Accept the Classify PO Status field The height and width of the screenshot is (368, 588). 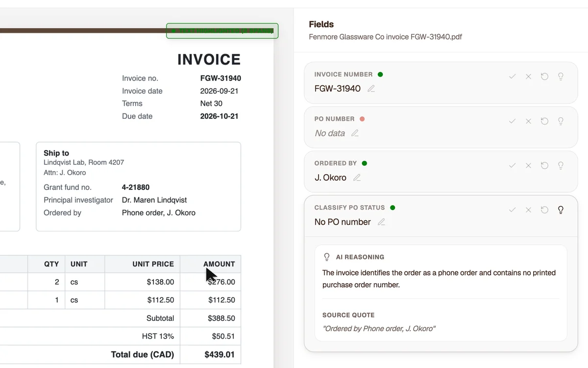[x=512, y=210]
